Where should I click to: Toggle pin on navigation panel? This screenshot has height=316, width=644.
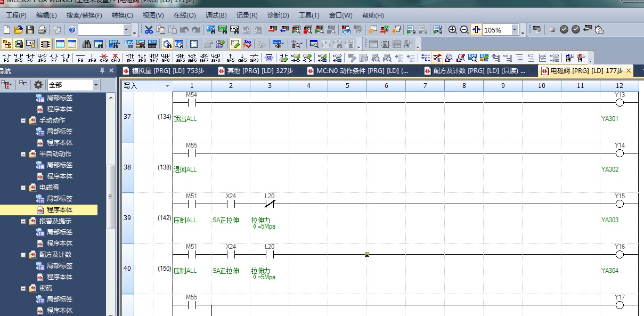102,71
